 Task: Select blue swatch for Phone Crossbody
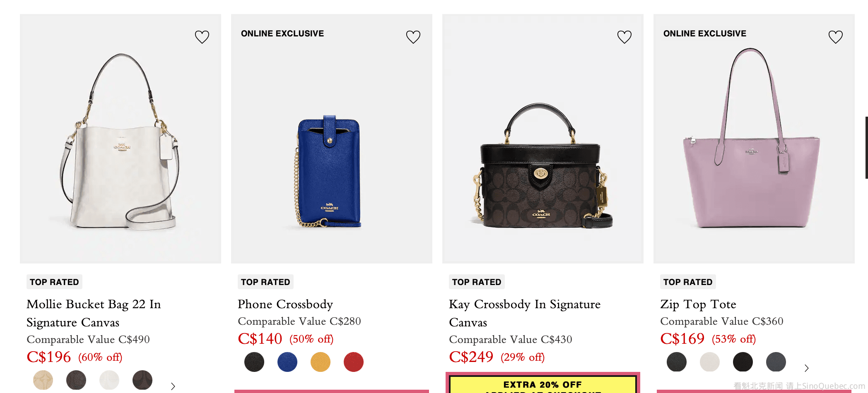point(287,362)
